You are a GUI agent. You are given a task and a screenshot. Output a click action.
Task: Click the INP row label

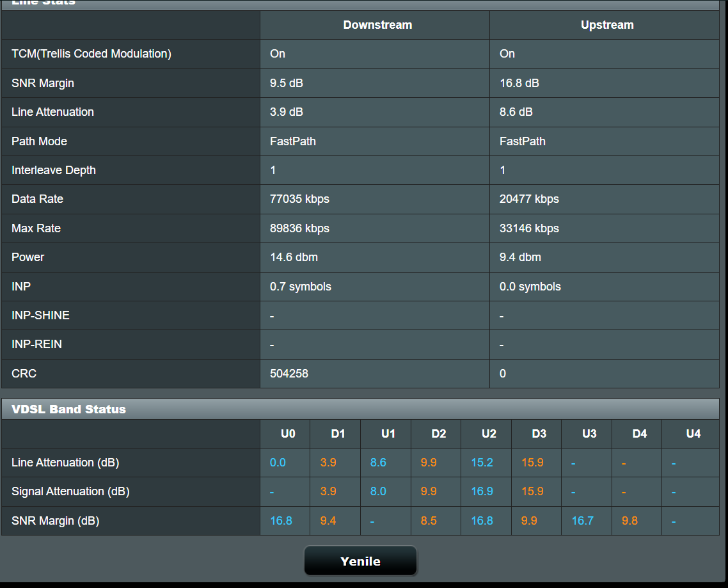(21, 286)
